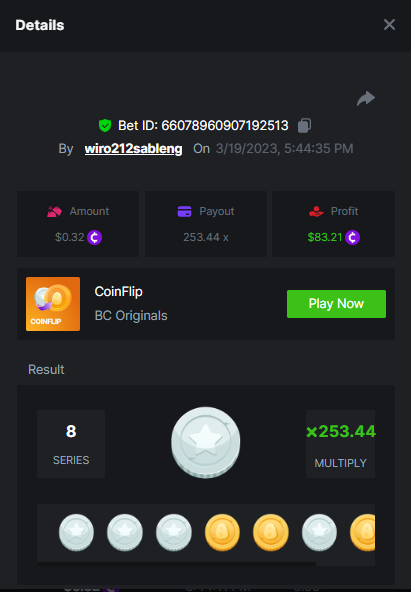The width and height of the screenshot is (411, 592).
Task: Click the Amount money icon
Action: (54, 211)
